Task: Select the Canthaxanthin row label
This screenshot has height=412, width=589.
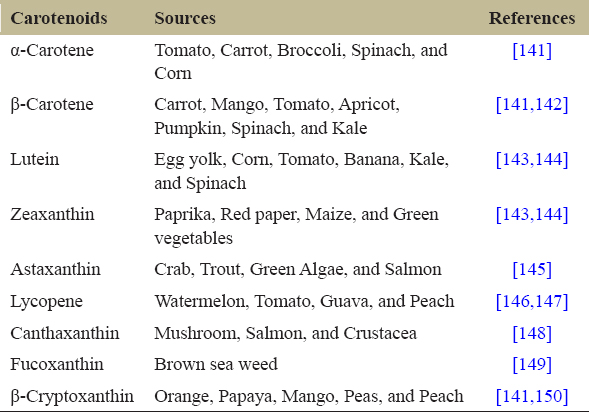Action: tap(65, 333)
